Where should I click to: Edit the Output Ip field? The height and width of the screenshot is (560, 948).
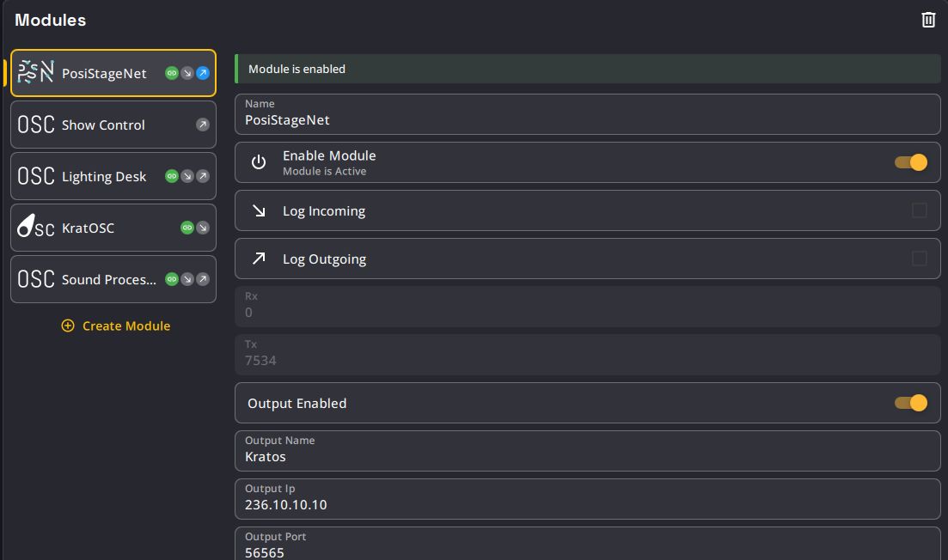pyautogui.click(x=587, y=504)
